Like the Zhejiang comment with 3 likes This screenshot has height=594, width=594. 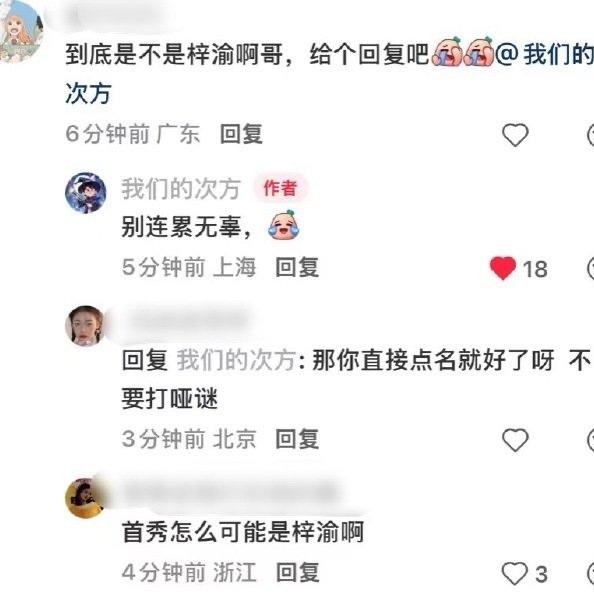coord(514,574)
